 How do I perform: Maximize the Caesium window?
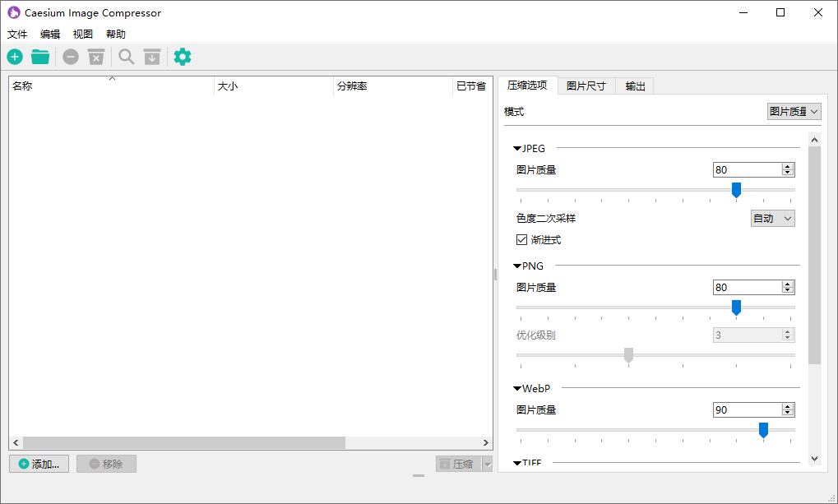coord(780,12)
